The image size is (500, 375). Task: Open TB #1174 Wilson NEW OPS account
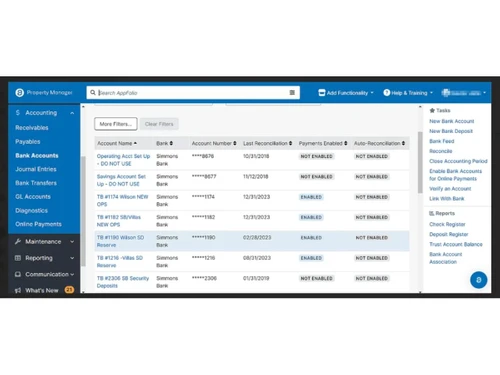[x=122, y=201]
